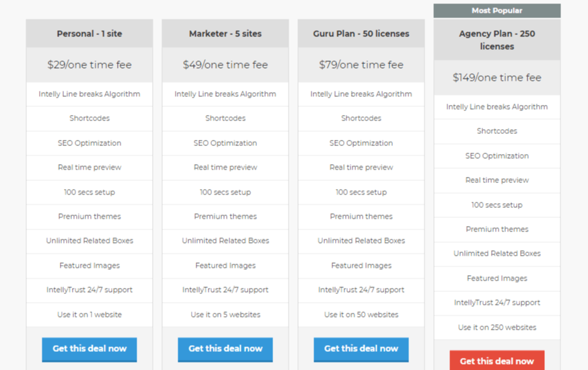Select the Marketer - 5 sites heading
Image resolution: width=588 pixels, height=370 pixels.
pos(225,34)
